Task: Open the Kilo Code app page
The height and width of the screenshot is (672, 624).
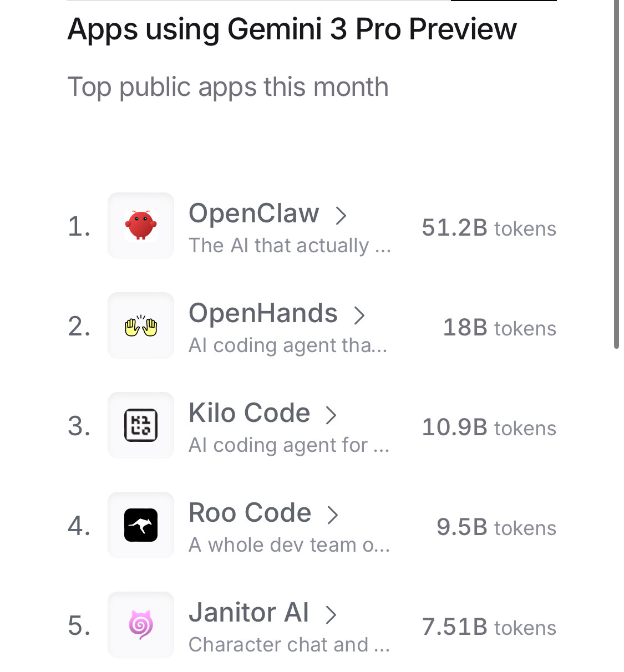Action: 249,413
